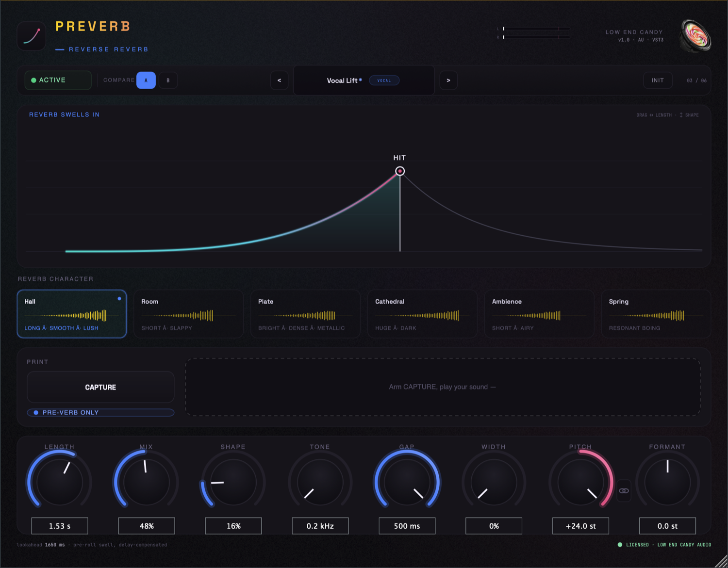Click the 1.53 s length value field
Screen dimensions: 728x568
tap(60, 526)
